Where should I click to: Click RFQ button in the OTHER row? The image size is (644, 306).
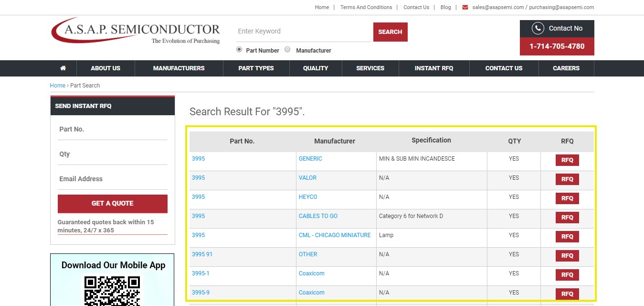567,256
